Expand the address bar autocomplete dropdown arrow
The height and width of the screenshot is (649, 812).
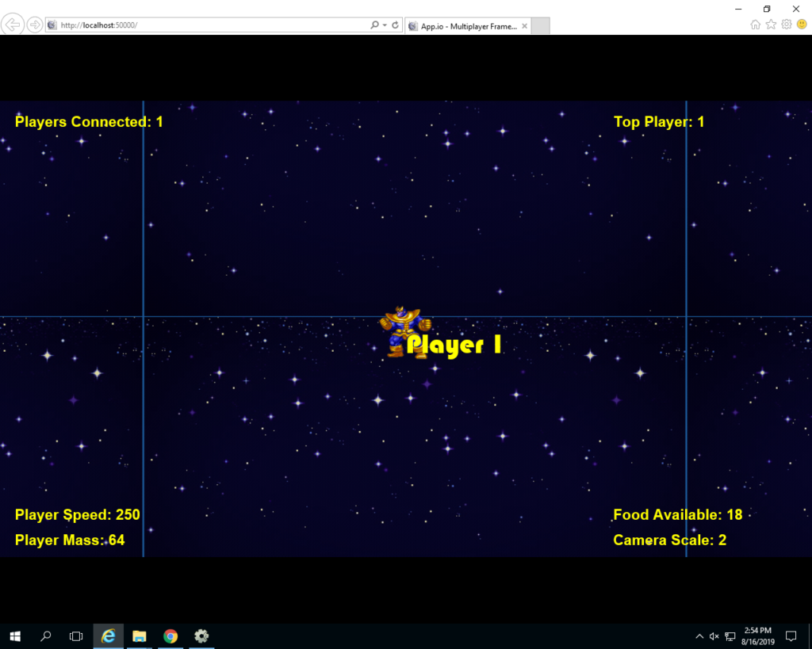pos(385,25)
